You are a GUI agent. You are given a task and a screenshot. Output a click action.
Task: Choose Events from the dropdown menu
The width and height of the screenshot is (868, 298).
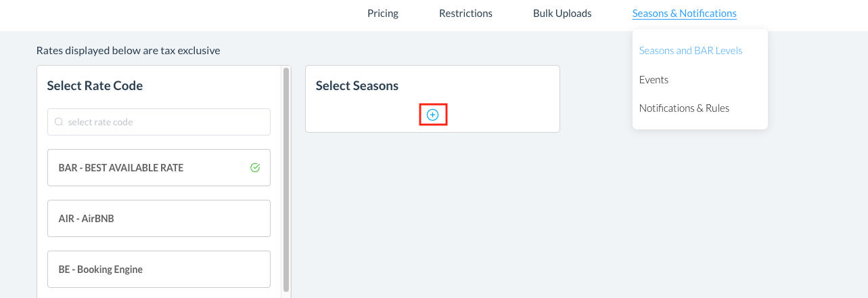(654, 79)
